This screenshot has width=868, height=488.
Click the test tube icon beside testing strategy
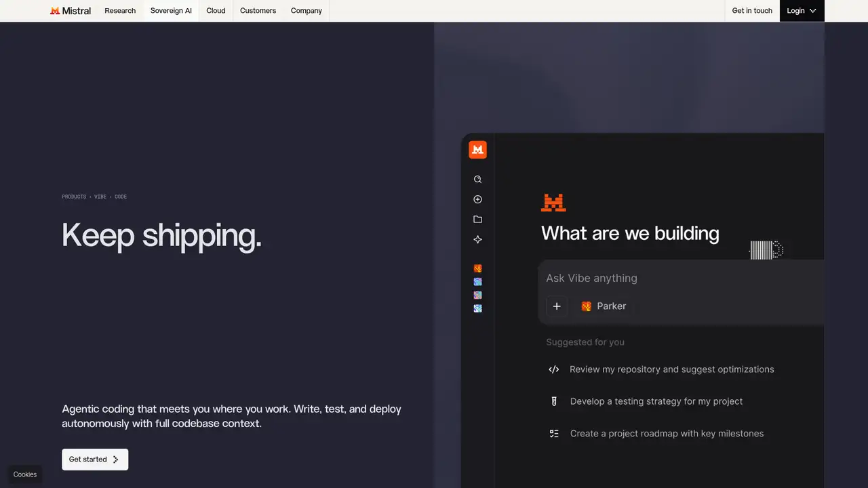point(554,401)
